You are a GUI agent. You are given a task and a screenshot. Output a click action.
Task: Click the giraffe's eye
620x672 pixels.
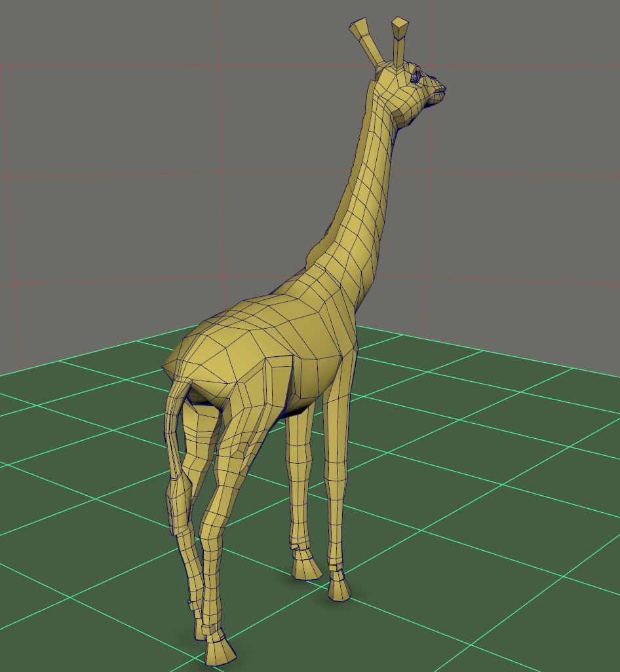(416, 77)
